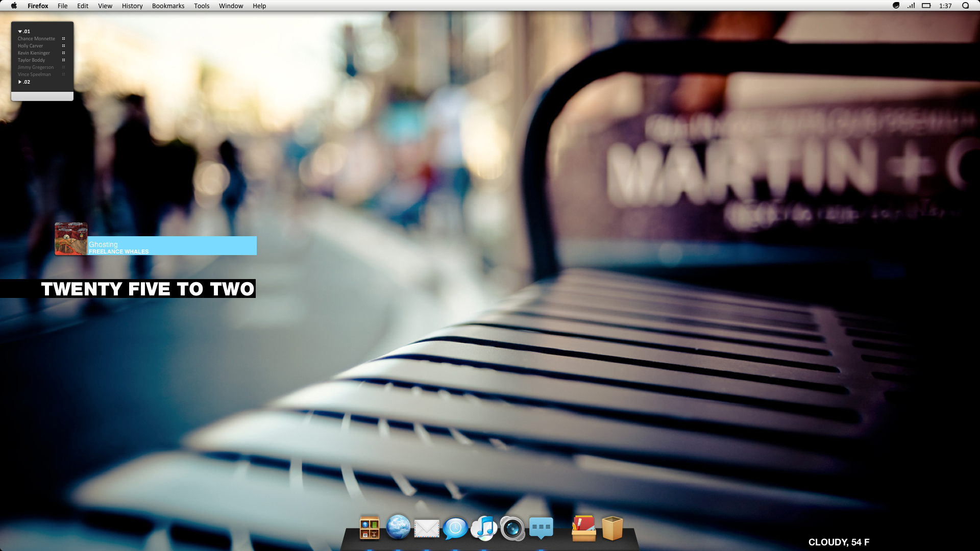Open the globe browser icon in dock
The image size is (980, 551).
[398, 527]
